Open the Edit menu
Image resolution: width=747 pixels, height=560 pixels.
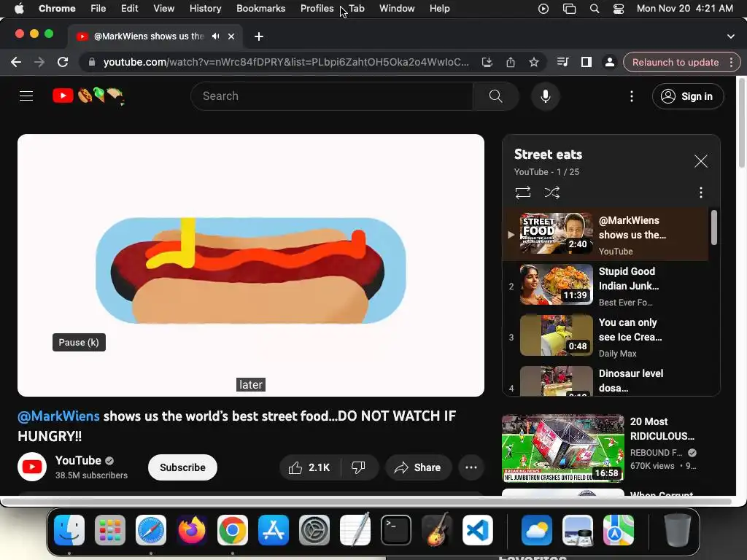[x=129, y=9]
